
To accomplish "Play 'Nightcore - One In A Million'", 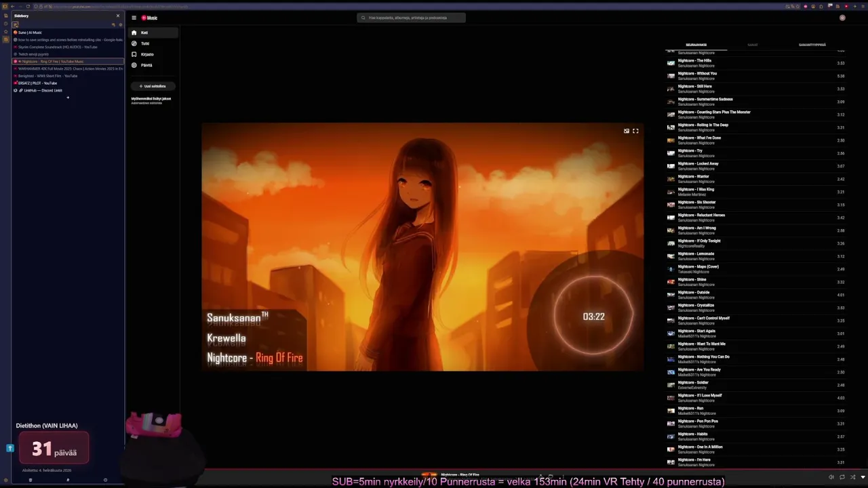I will pos(756,449).
